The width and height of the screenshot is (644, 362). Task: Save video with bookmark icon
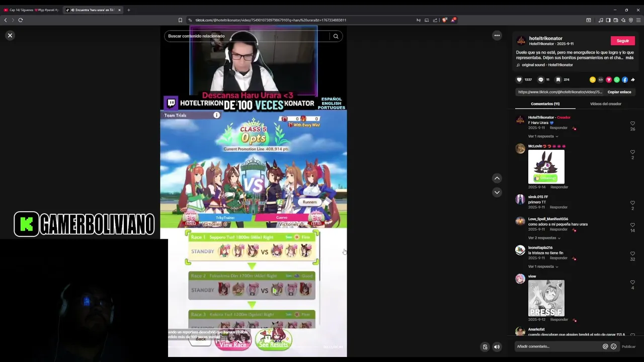[x=558, y=79]
